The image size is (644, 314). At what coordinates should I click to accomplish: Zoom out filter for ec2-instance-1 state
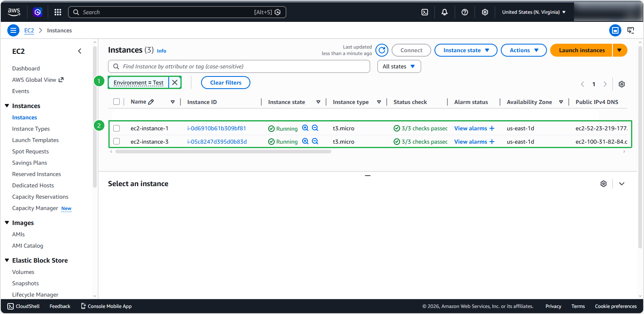315,128
